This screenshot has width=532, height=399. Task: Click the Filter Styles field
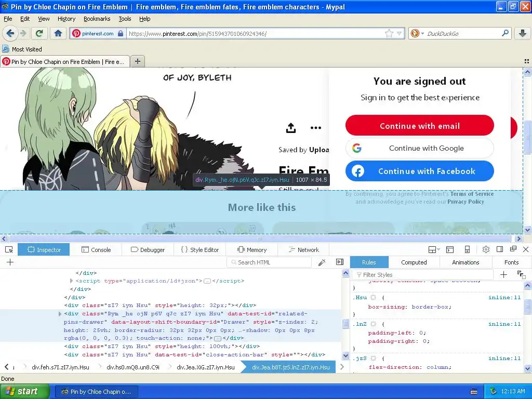click(x=422, y=274)
